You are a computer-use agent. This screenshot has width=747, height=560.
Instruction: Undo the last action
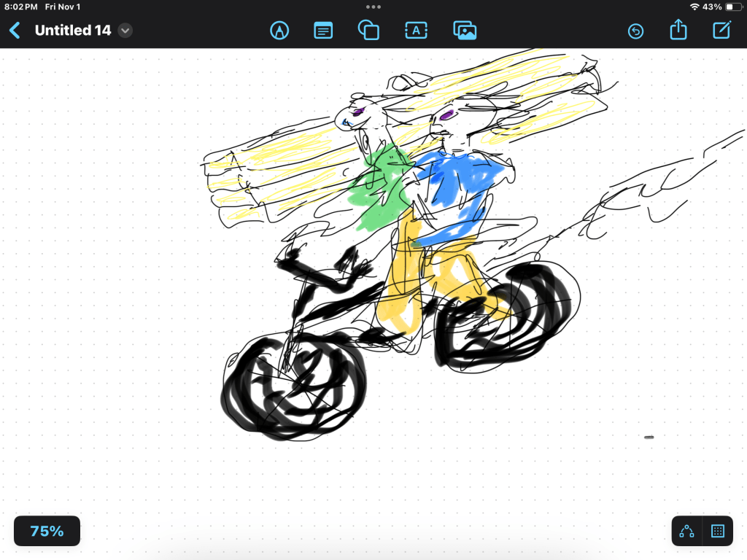click(635, 31)
